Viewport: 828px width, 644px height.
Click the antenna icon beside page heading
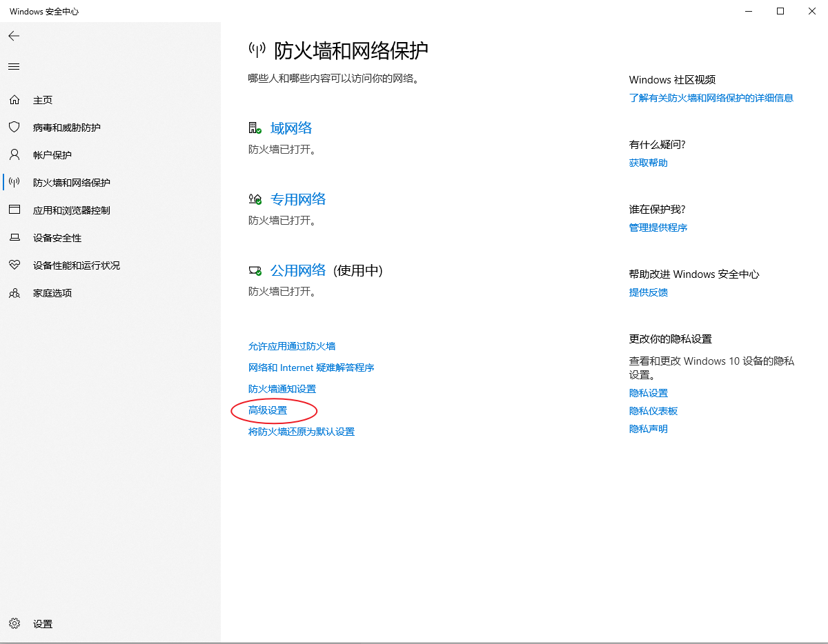pos(257,50)
